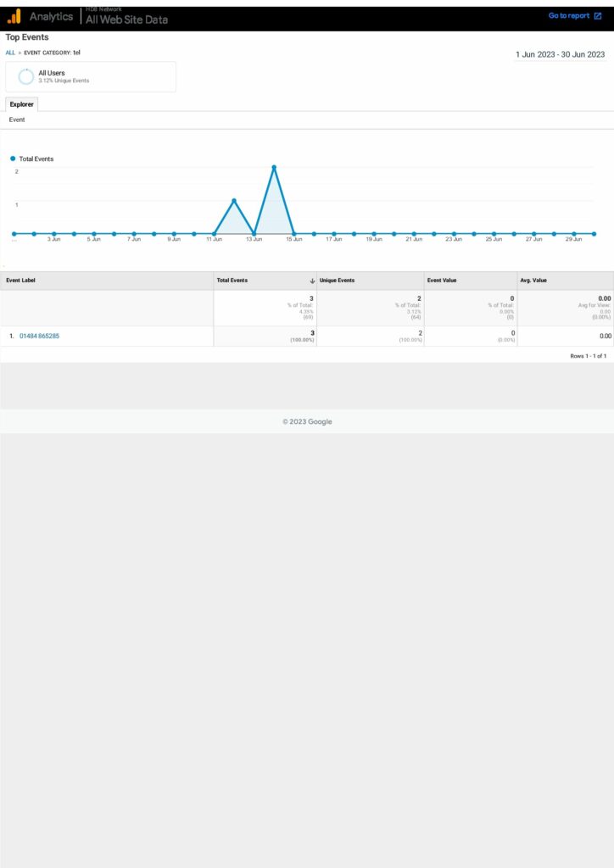Click the sort arrow in Total Events column
The width and height of the screenshot is (614, 868).
pos(311,281)
